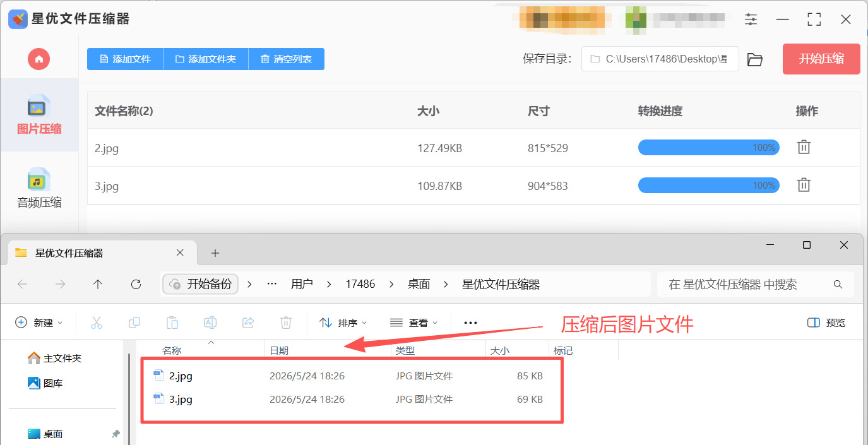Click 添加文件 button
Viewport: 868px width, 445px height.
125,59
